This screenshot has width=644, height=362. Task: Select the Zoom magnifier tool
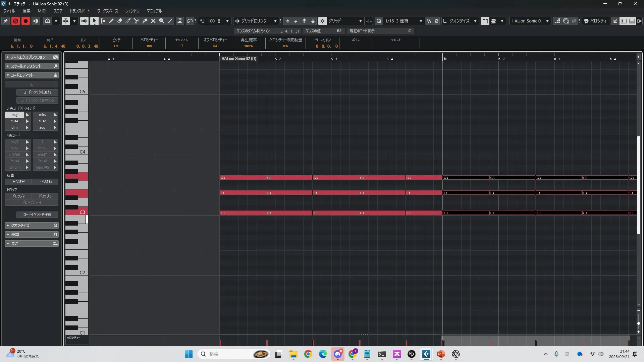tap(162, 21)
